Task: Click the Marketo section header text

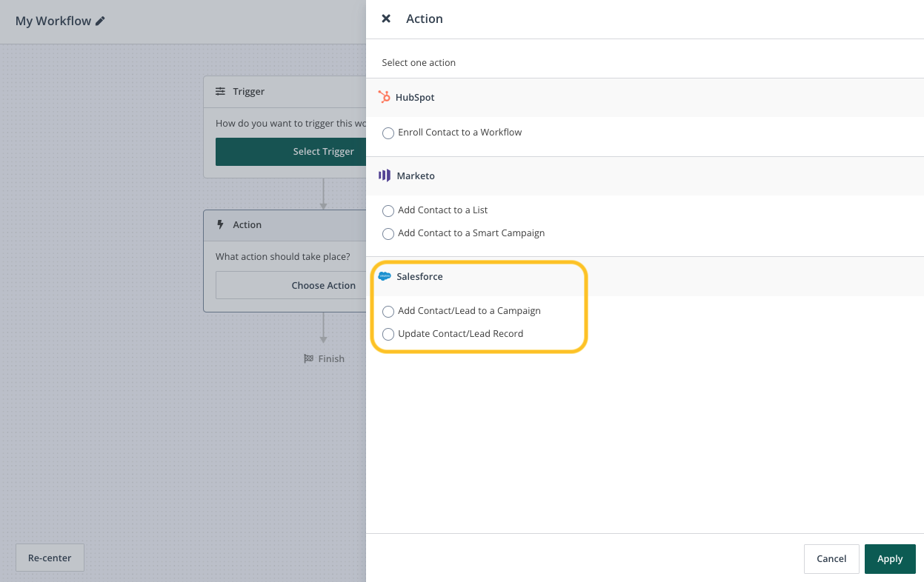Action: coord(416,175)
